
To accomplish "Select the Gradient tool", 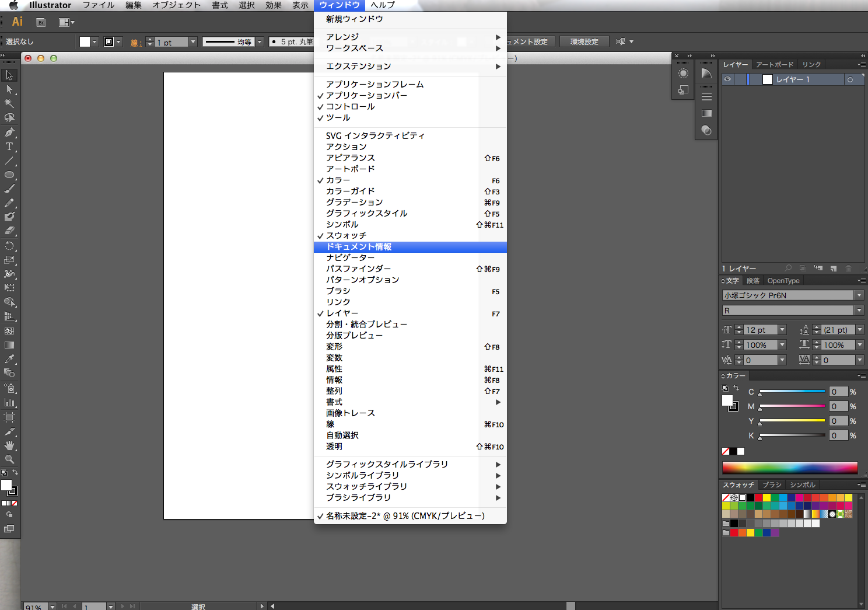I will pyautogui.click(x=9, y=345).
